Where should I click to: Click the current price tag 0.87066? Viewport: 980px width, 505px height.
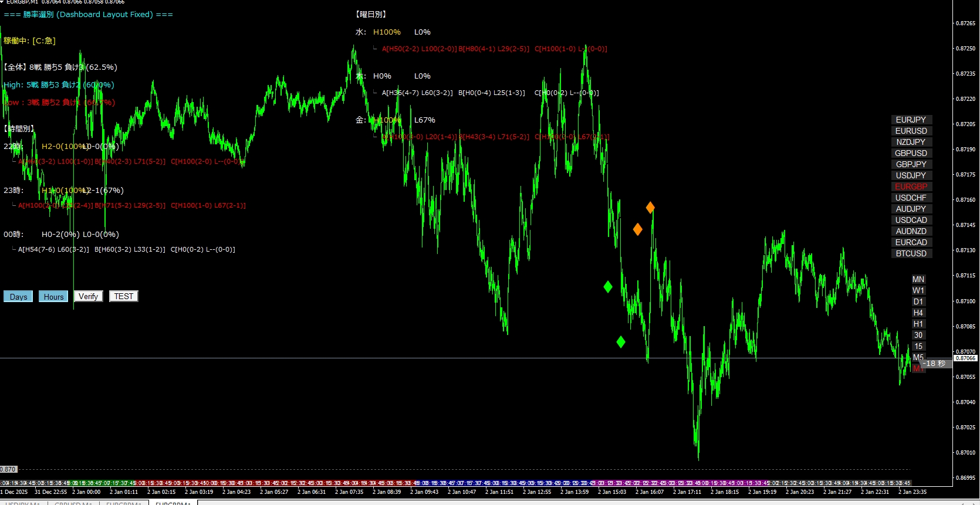(965, 358)
